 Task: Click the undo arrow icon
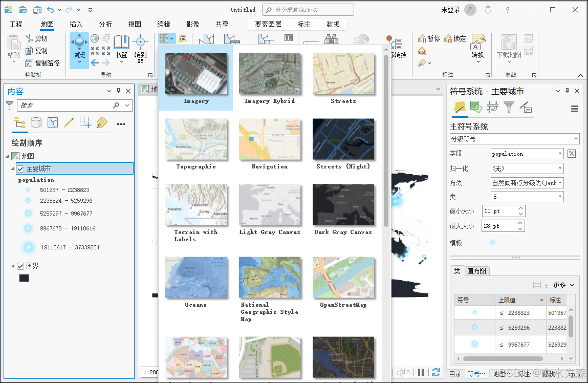(51, 10)
